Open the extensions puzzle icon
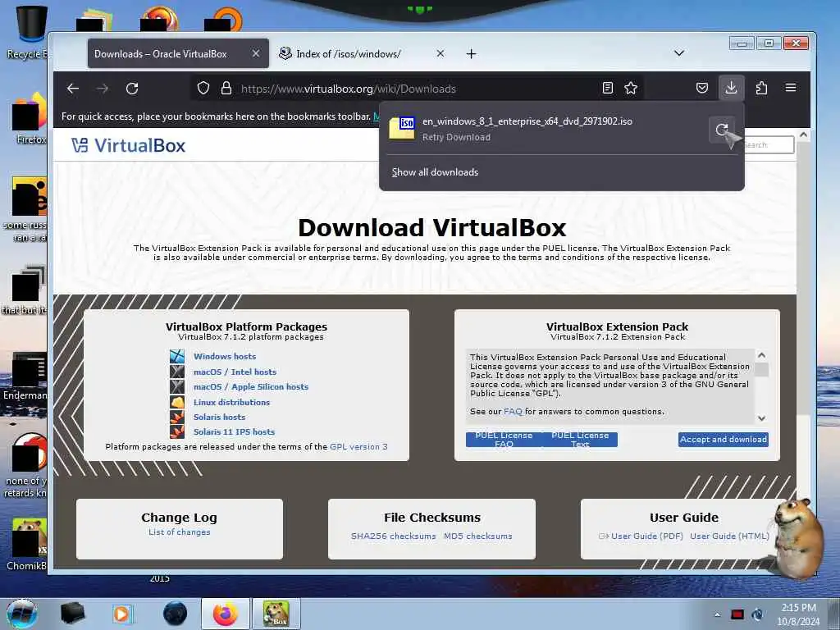Image resolution: width=840 pixels, height=630 pixels. pos(761,88)
